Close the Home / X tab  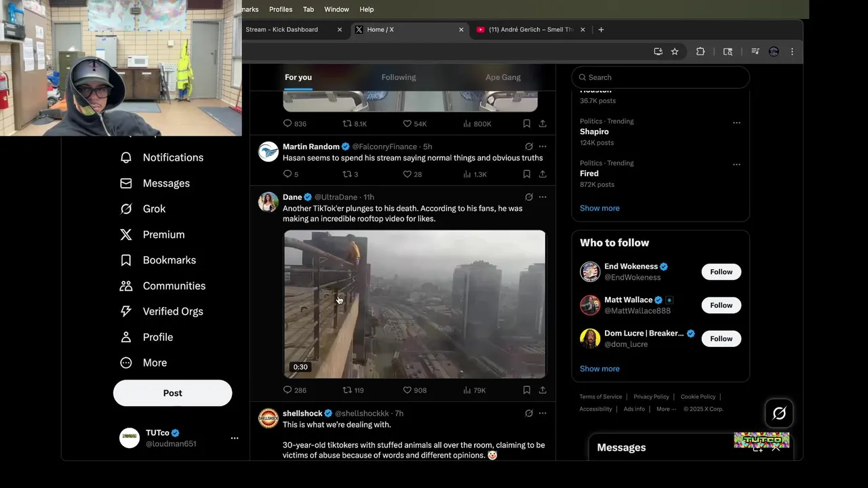[461, 30]
